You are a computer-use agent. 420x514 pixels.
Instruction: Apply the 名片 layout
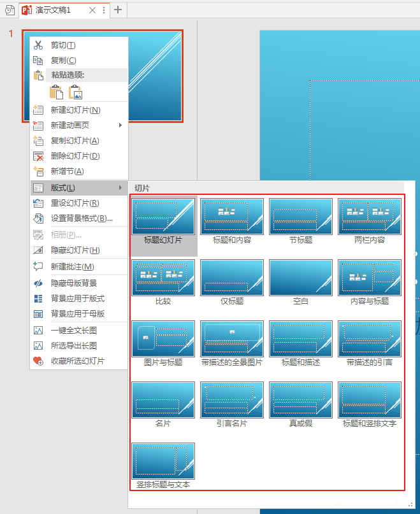[x=163, y=405]
